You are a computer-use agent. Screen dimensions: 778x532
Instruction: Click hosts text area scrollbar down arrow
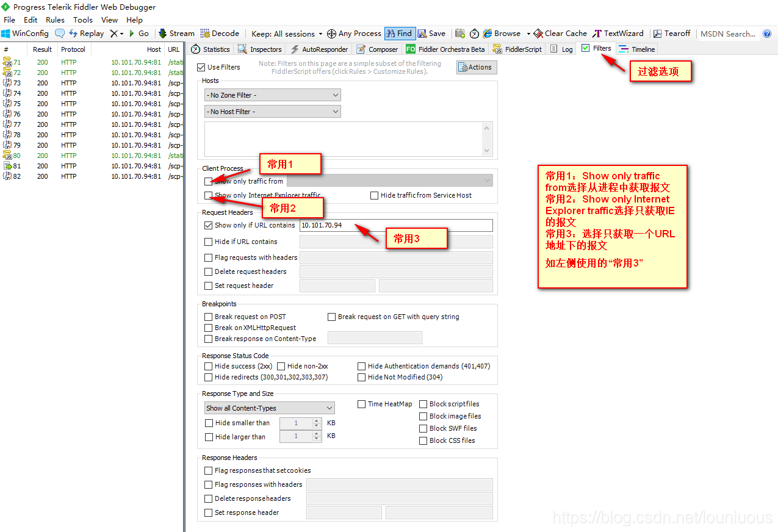487,151
